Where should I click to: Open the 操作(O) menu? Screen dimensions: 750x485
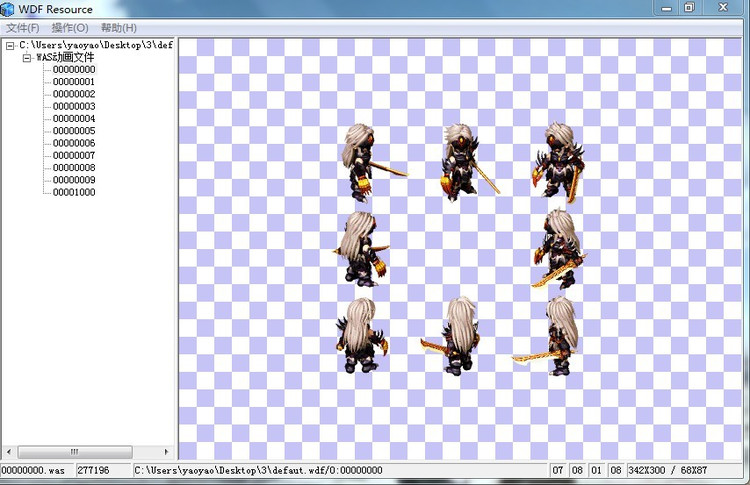tap(69, 27)
